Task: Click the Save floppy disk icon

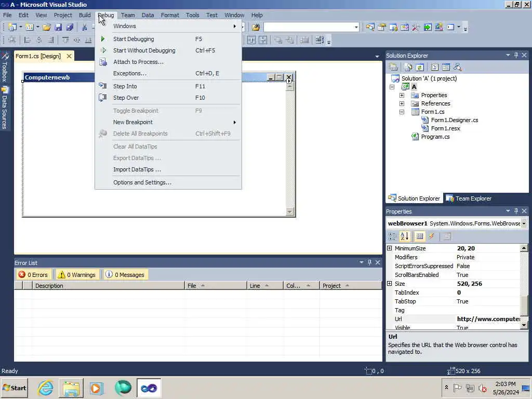Action: pos(58,27)
